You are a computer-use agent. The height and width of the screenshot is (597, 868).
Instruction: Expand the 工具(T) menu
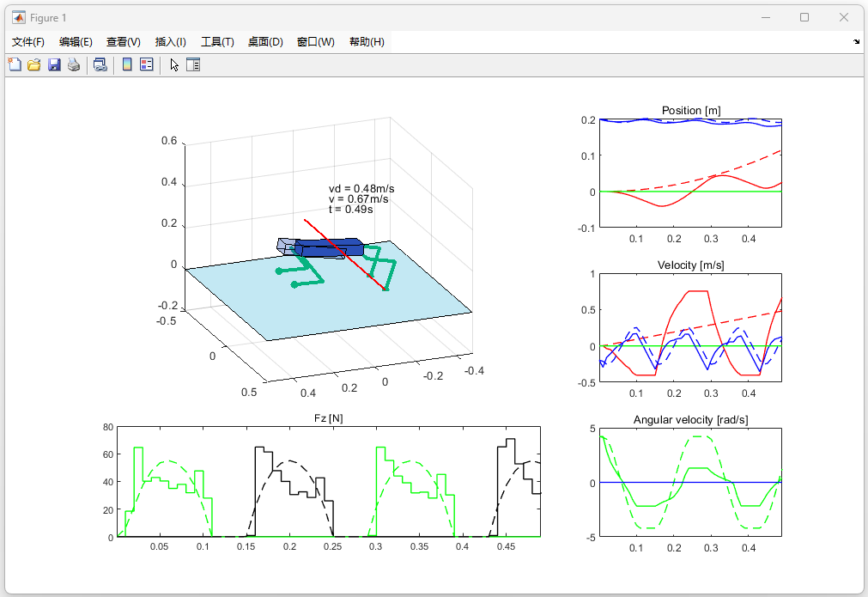(x=217, y=42)
